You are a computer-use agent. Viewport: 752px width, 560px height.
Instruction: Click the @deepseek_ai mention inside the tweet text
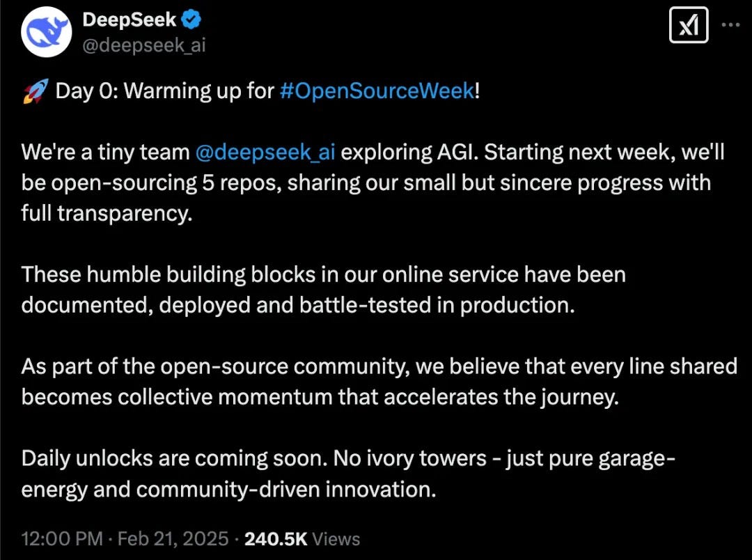265,151
